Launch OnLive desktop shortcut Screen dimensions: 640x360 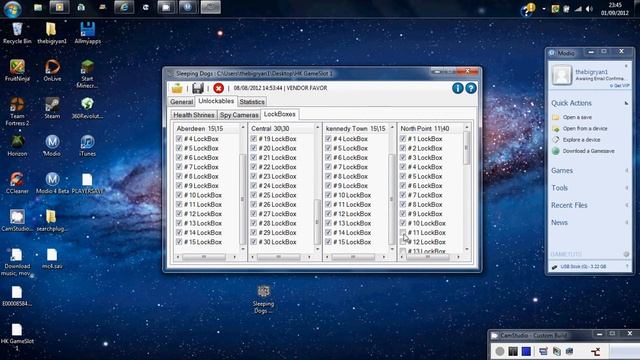coord(52,70)
